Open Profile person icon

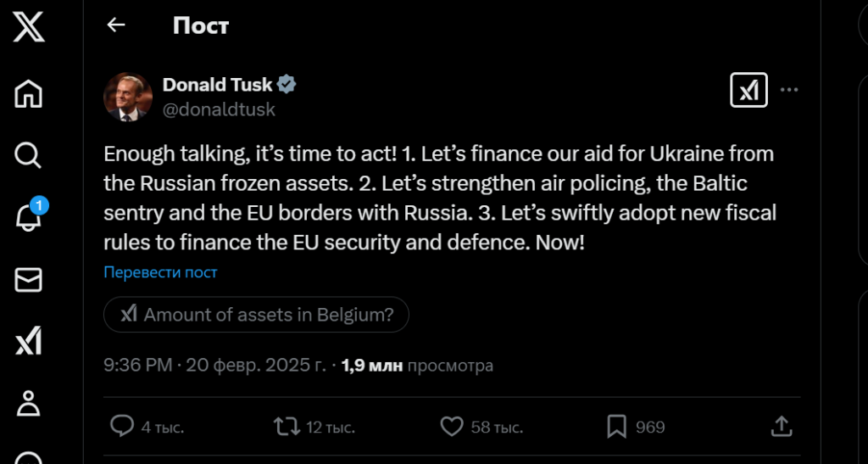pyautogui.click(x=29, y=404)
